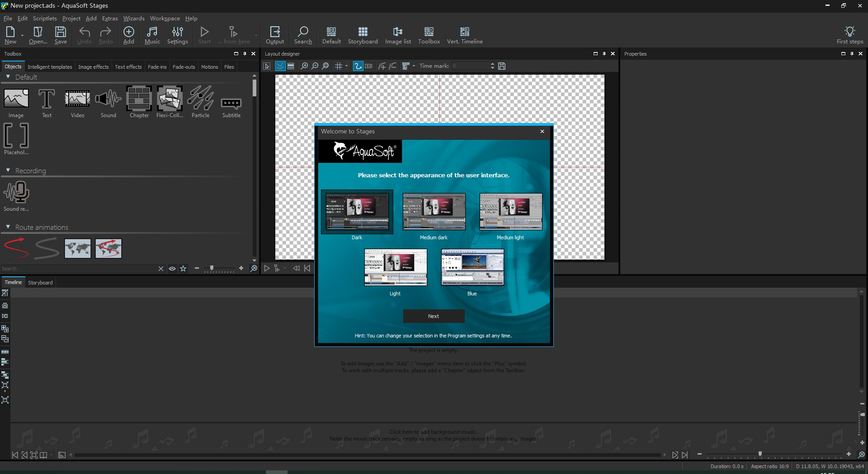Select the Video object in Toolbox
The width and height of the screenshot is (868, 474).
(x=77, y=103)
